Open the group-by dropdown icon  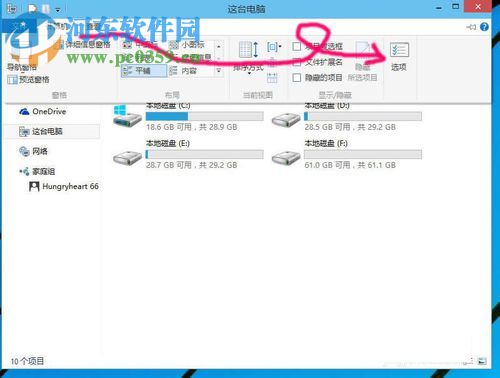point(274,47)
